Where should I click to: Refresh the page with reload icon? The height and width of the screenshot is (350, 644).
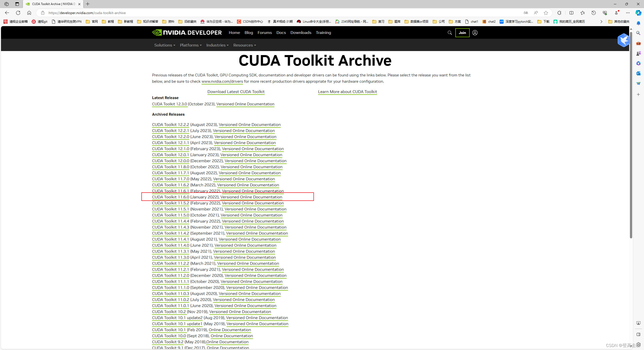pos(18,13)
